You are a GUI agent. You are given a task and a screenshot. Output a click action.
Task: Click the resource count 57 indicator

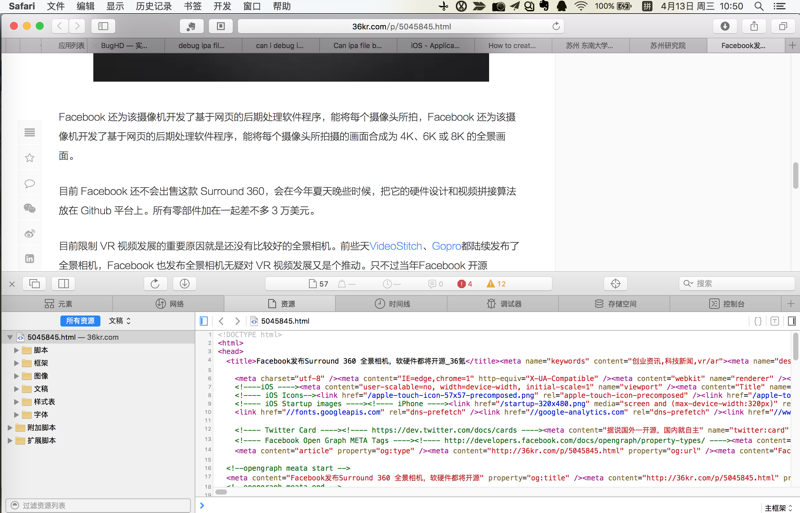pos(318,284)
